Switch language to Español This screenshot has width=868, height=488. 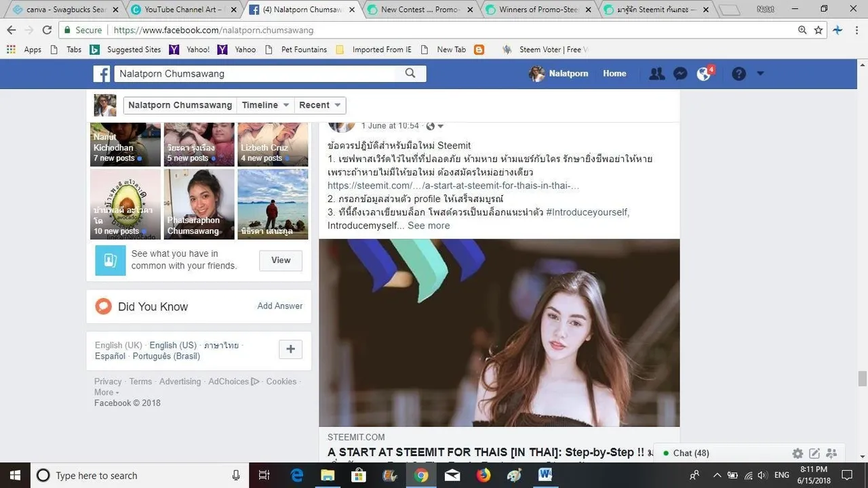click(110, 356)
